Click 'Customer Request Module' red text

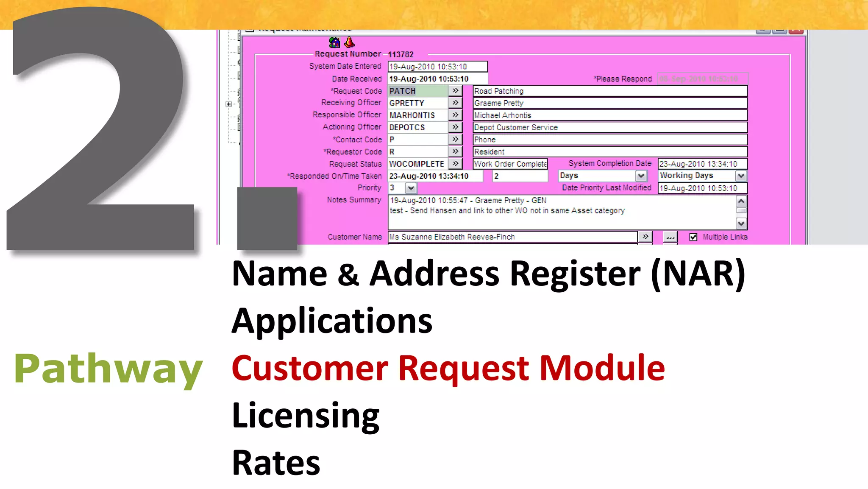pyautogui.click(x=448, y=368)
